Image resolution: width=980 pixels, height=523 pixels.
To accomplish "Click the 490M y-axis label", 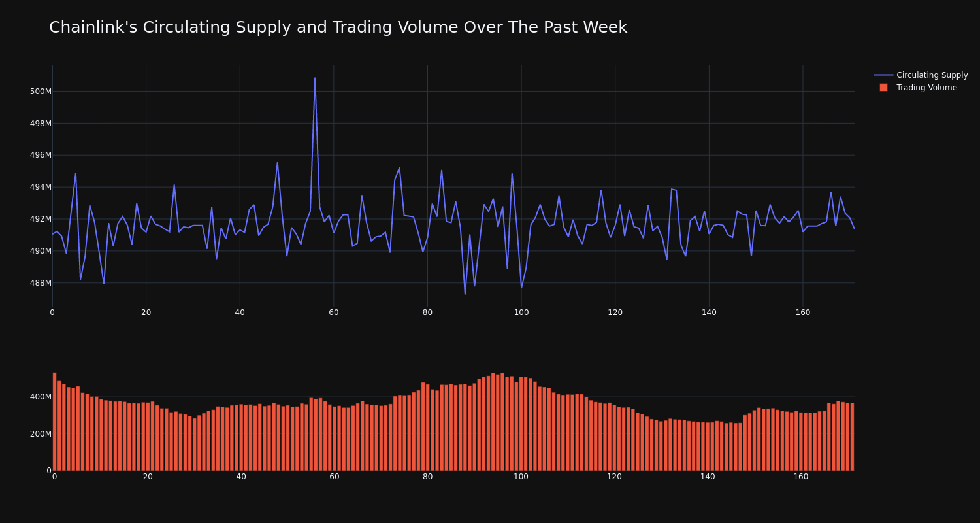I will [x=41, y=251].
